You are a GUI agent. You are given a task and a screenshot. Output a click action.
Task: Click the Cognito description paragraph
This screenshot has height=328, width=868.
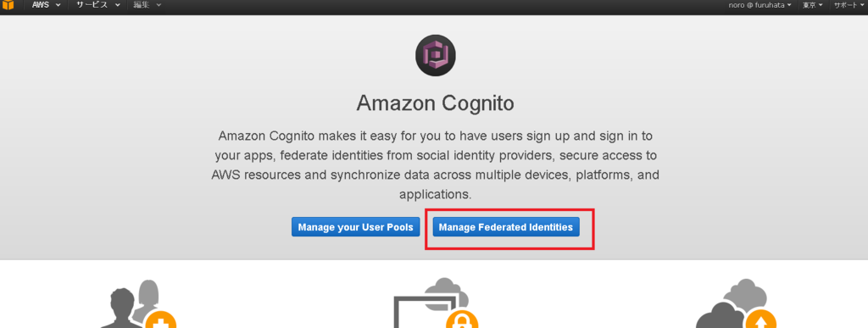[435, 164]
